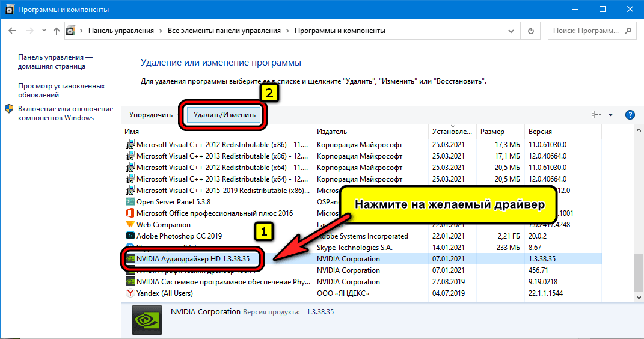Sort list by Версия column header
The image size is (644, 339).
pos(540,132)
